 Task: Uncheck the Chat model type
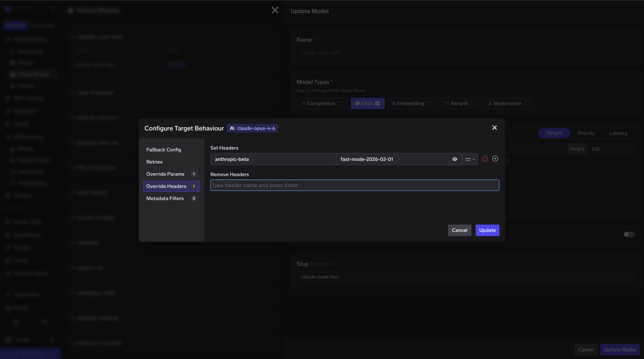pyautogui.click(x=377, y=103)
